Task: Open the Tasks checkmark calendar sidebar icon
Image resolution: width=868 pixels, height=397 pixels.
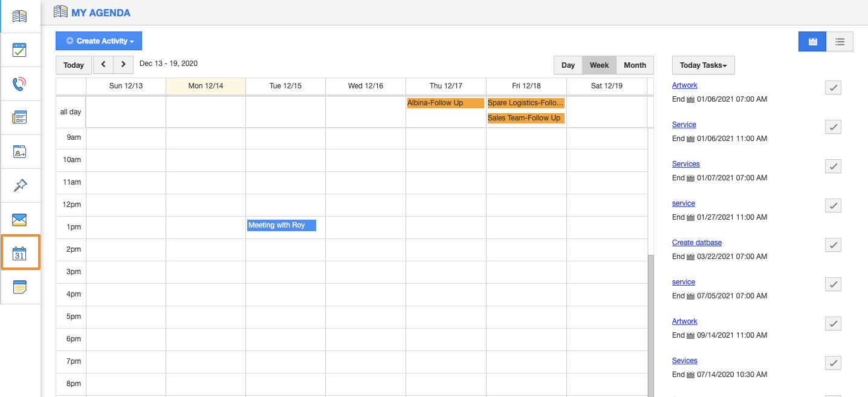Action: tap(20, 50)
